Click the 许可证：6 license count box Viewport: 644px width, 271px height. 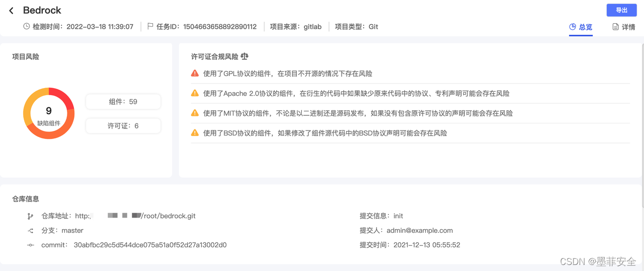tap(123, 125)
